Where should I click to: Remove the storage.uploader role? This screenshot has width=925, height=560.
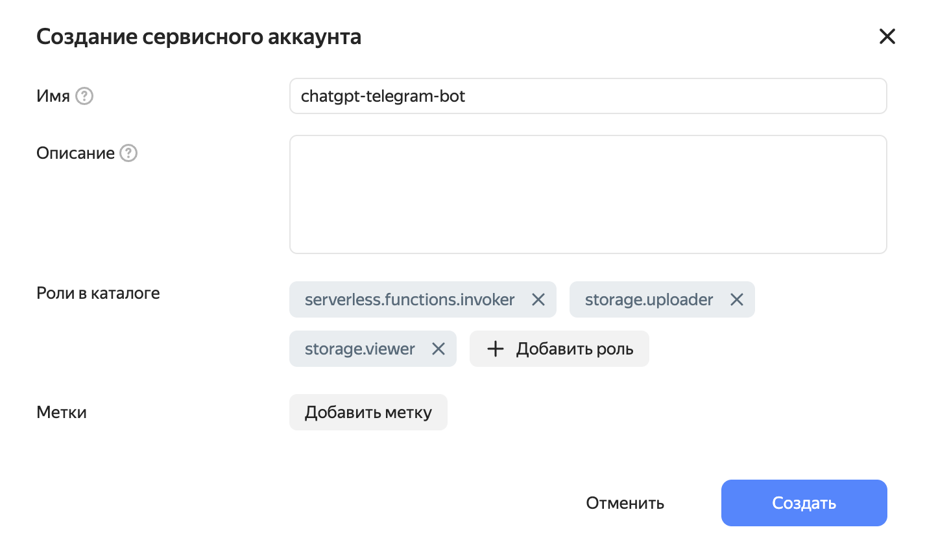pyautogui.click(x=737, y=299)
